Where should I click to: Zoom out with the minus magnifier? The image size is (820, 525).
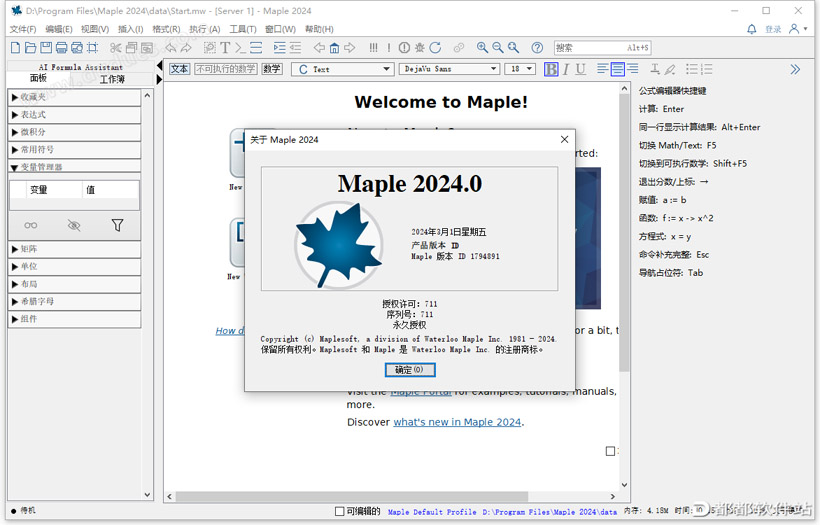click(498, 48)
